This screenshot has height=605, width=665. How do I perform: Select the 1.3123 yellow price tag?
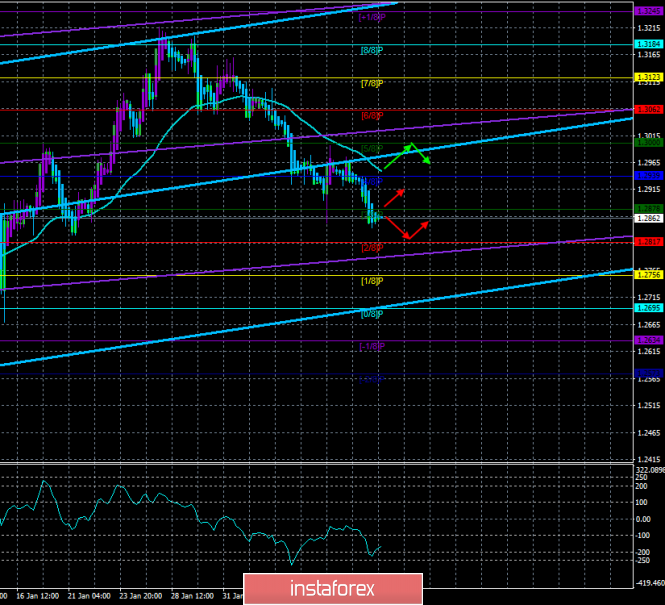click(648, 77)
